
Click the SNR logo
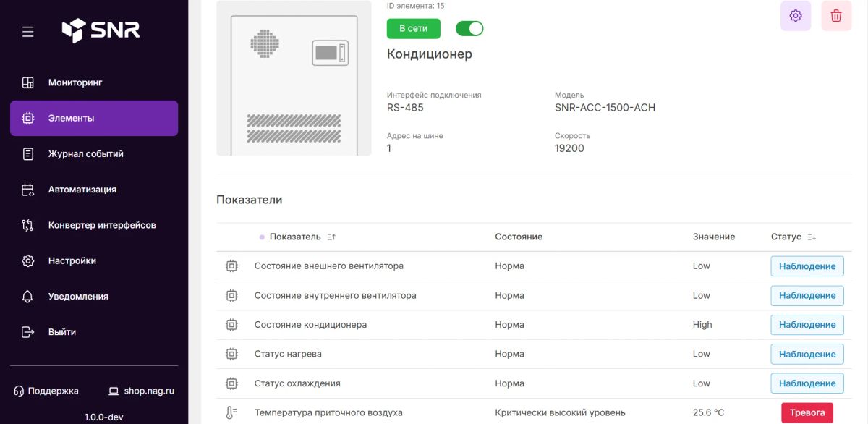click(101, 30)
